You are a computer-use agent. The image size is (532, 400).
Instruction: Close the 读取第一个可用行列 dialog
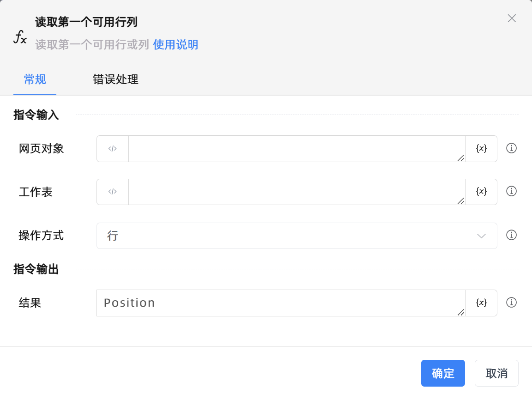pos(512,18)
